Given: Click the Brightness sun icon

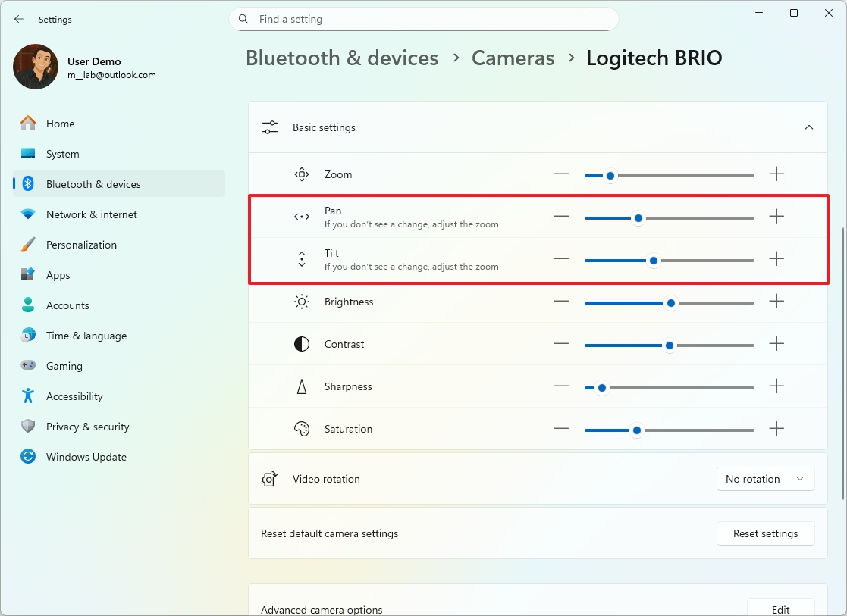Looking at the screenshot, I should tap(301, 302).
